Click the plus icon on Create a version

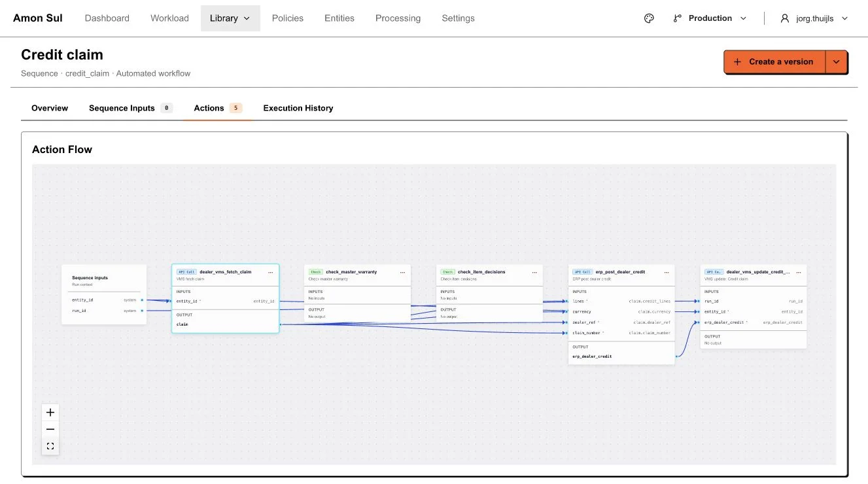coord(737,61)
